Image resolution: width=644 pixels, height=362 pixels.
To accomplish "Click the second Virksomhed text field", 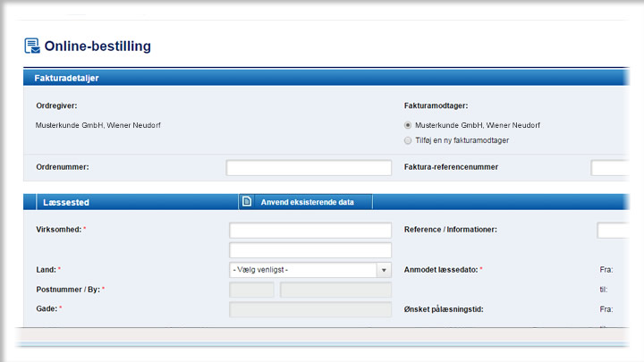I will 310,250.
